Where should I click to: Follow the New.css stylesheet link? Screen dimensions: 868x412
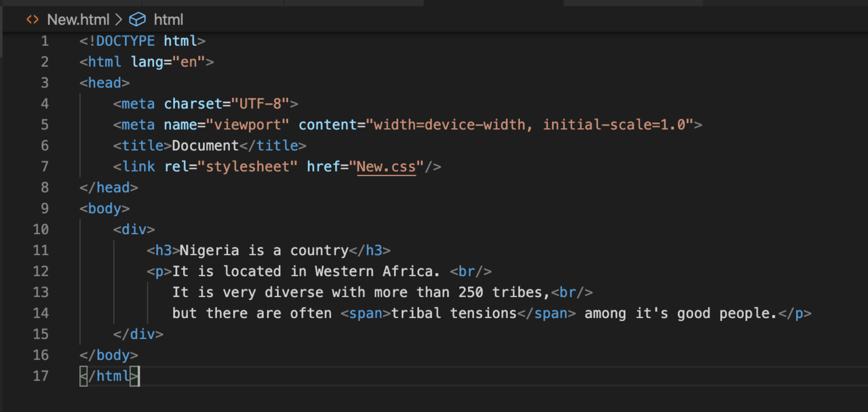click(386, 167)
